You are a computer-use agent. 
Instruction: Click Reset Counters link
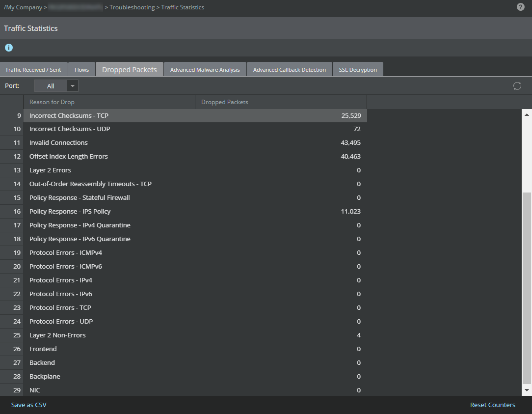(x=493, y=405)
